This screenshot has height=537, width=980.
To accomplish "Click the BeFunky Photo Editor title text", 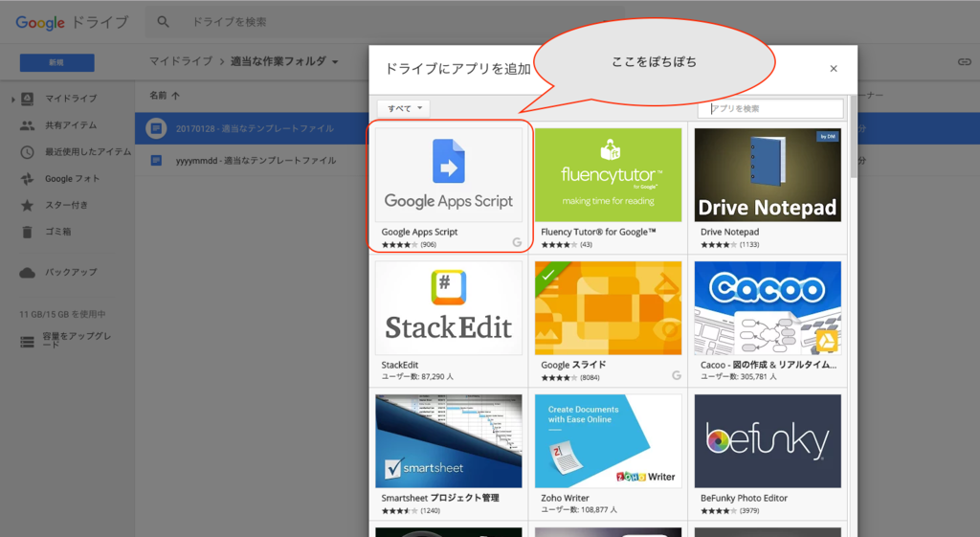I will pyautogui.click(x=744, y=499).
